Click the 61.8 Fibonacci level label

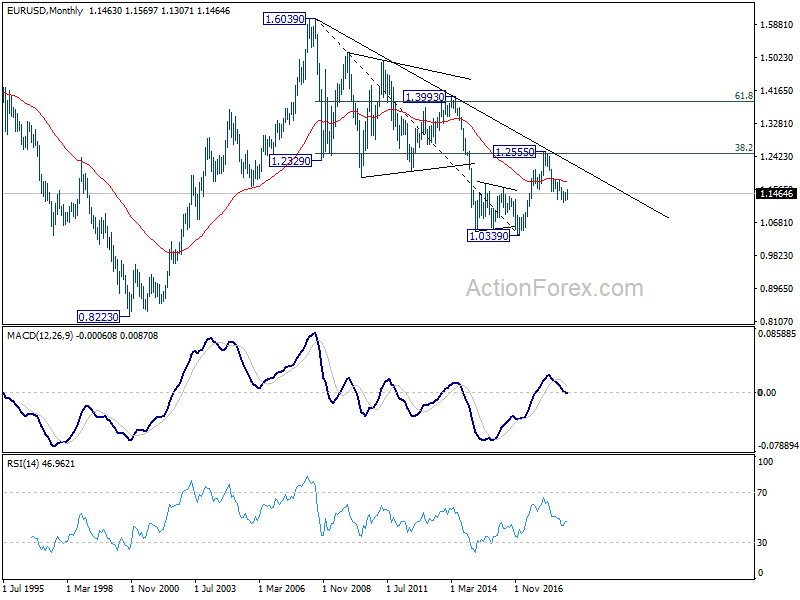click(743, 95)
